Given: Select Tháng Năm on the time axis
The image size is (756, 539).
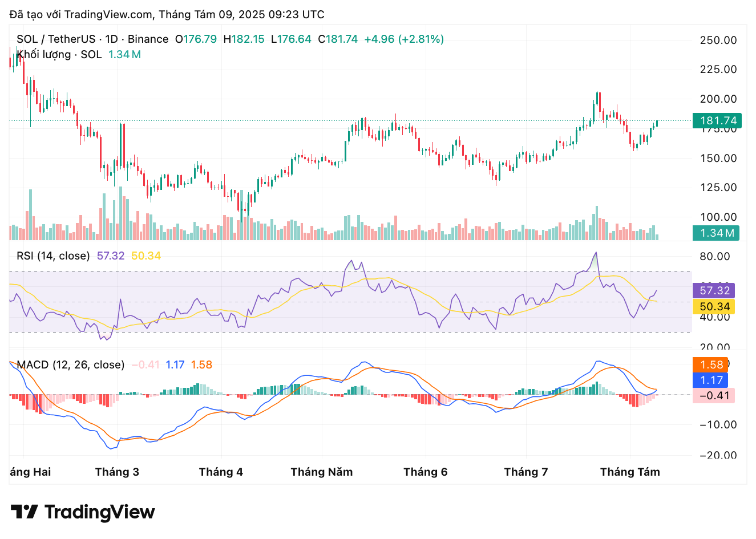Looking at the screenshot, I should coord(321,472).
